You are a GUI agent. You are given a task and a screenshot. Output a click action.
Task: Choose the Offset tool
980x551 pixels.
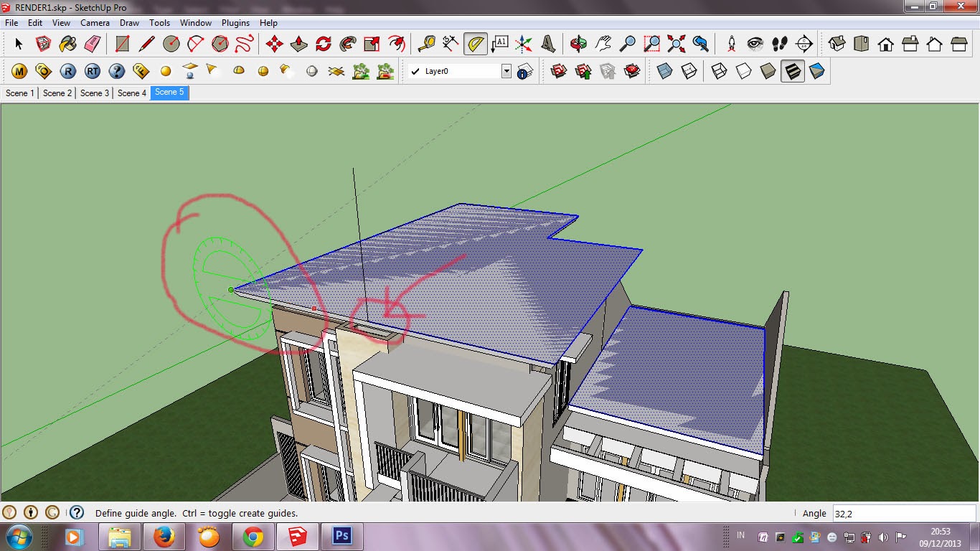tap(396, 44)
